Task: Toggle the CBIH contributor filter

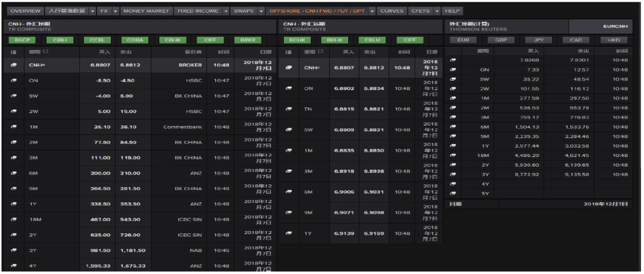Action: click(60, 41)
